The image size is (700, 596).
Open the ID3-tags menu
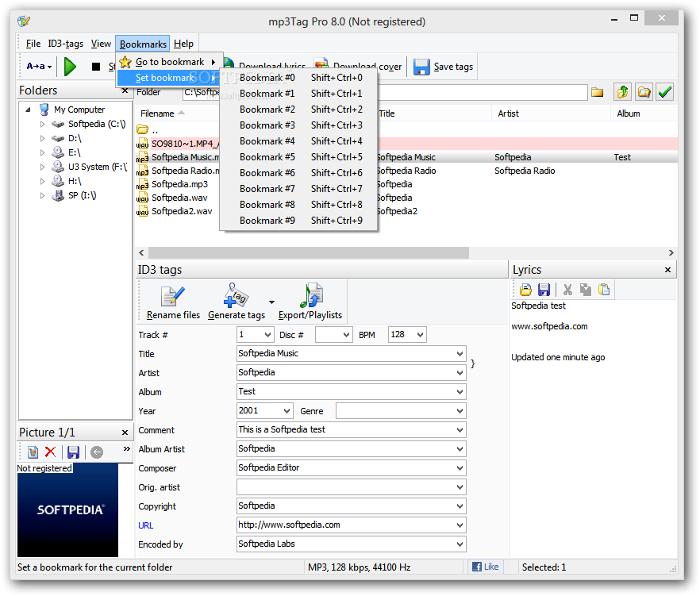tap(66, 44)
